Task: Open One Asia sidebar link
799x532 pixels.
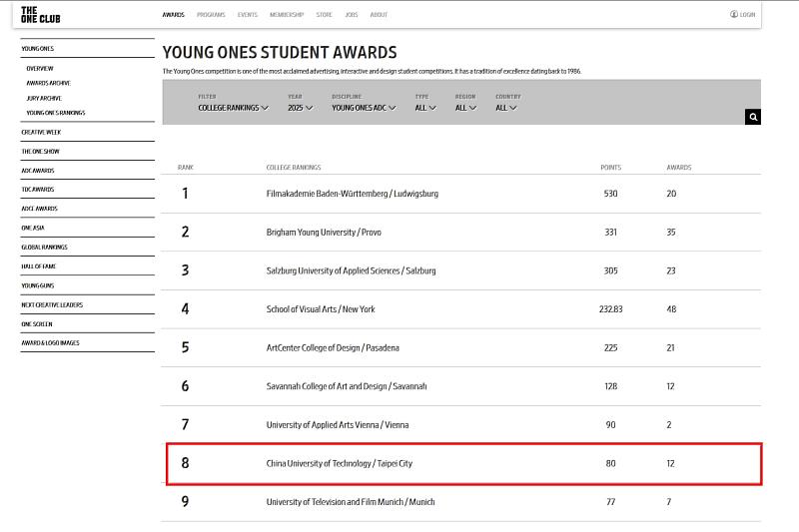Action: pyautogui.click(x=33, y=229)
